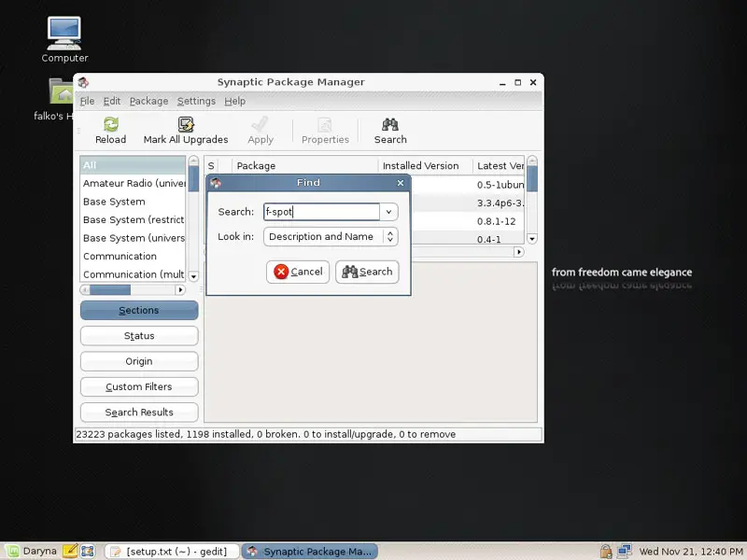The image size is (747, 560).
Task: Click the Search text field containing f-spot
Action: point(321,212)
